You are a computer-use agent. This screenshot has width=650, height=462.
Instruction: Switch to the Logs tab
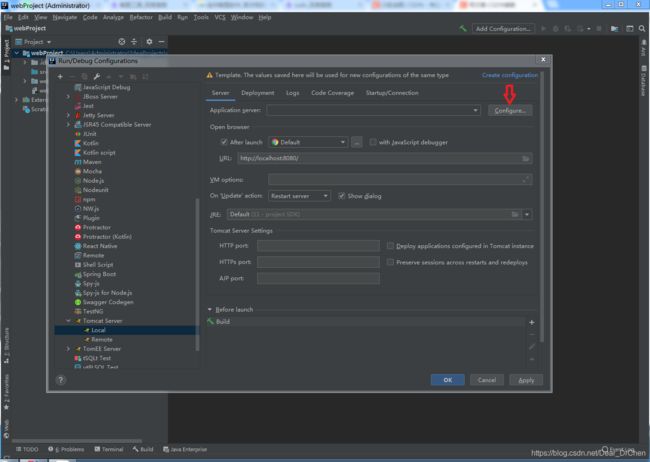pos(293,93)
